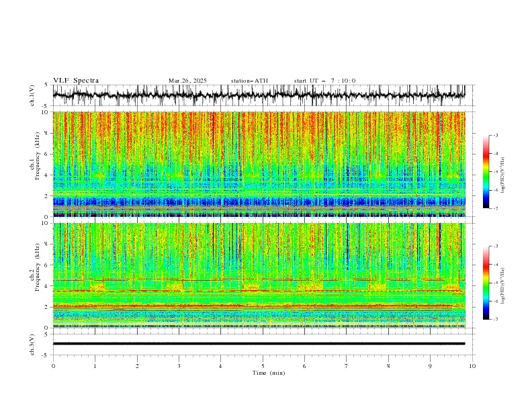
Task: Click the 'Time (min)' axis title
Action: (269, 373)
